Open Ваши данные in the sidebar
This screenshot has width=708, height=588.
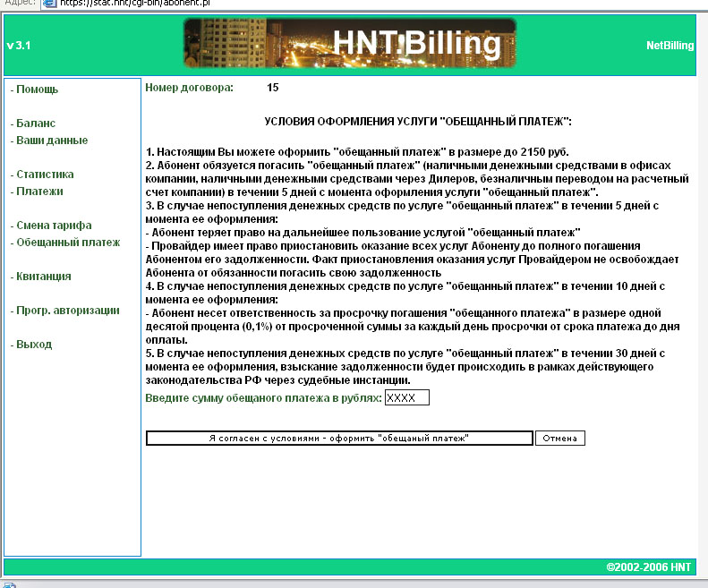(52, 141)
